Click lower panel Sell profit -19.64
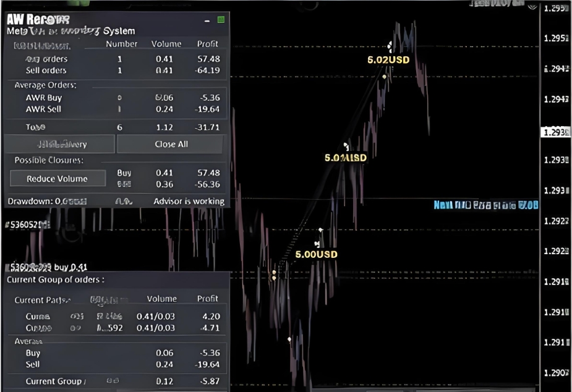572x392 pixels. point(207,364)
